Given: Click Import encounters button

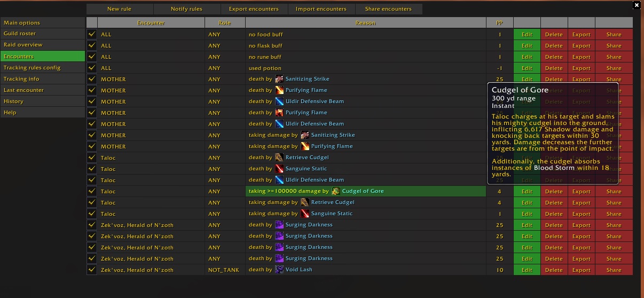Looking at the screenshot, I should [321, 9].
